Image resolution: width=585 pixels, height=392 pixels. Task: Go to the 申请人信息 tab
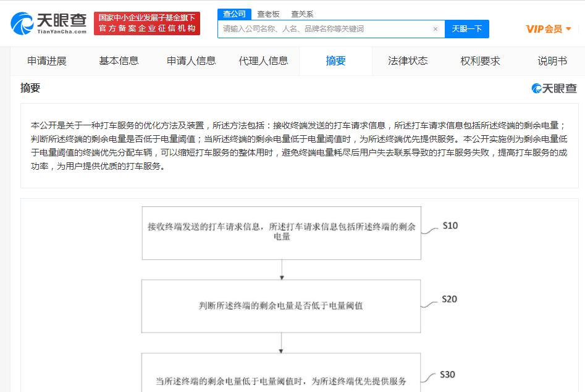point(191,60)
